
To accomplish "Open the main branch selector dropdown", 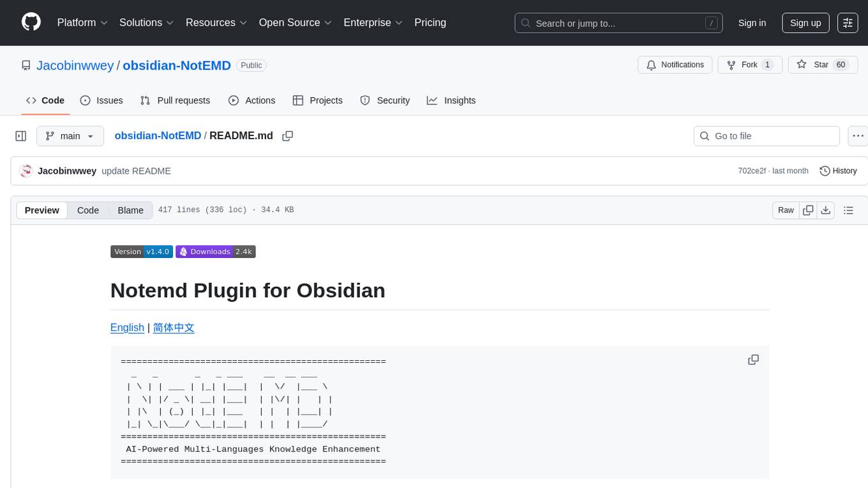I will [x=70, y=136].
